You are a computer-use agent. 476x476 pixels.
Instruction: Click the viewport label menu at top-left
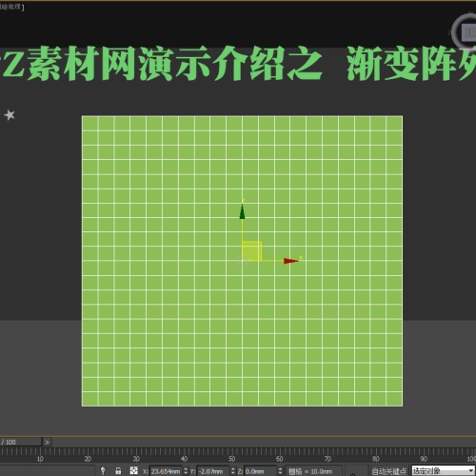(x=11, y=7)
